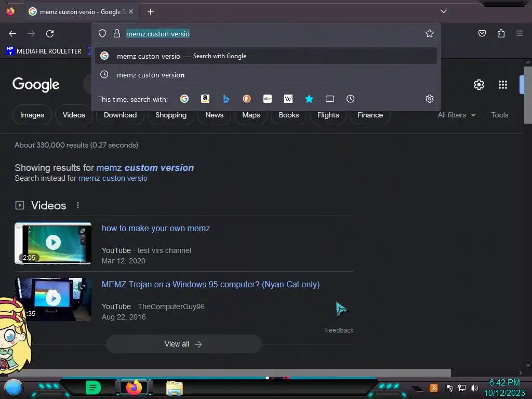Go to Google homepage via logo
532x399 pixels.
(x=36, y=85)
